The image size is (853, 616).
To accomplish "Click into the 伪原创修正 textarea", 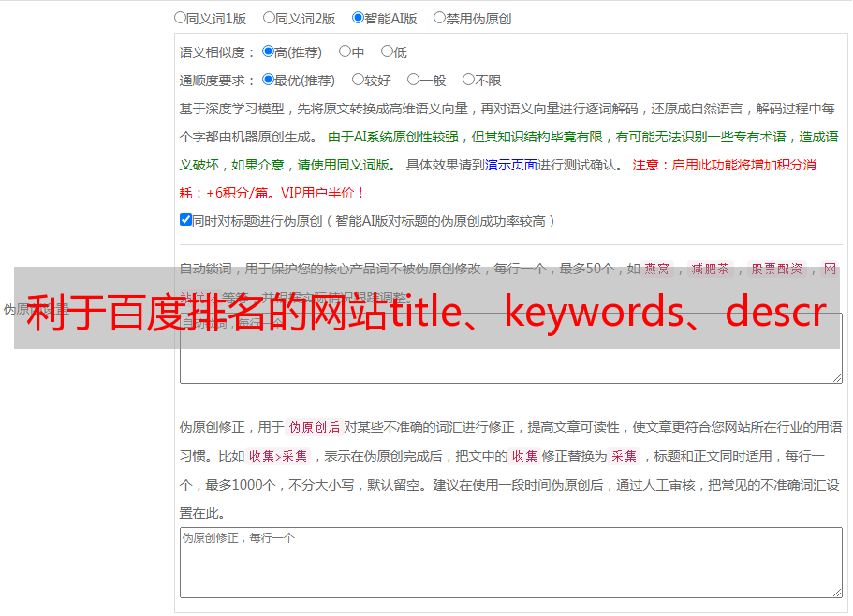I will [x=511, y=563].
